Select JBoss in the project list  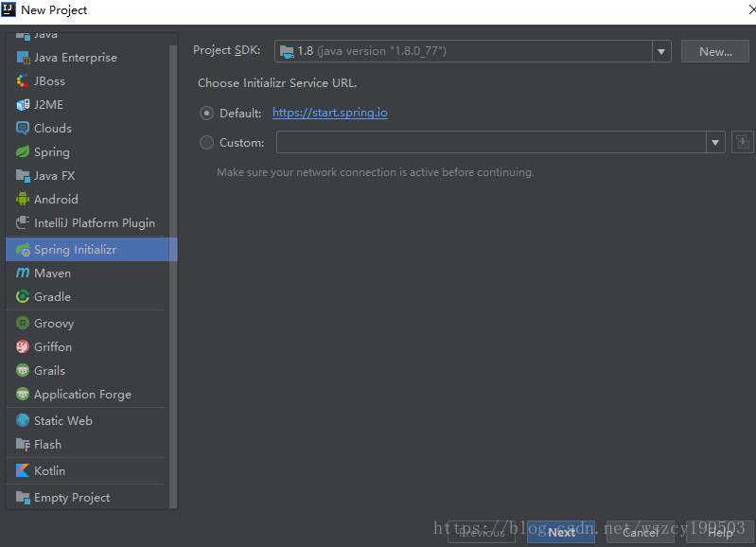pyautogui.click(x=88, y=81)
